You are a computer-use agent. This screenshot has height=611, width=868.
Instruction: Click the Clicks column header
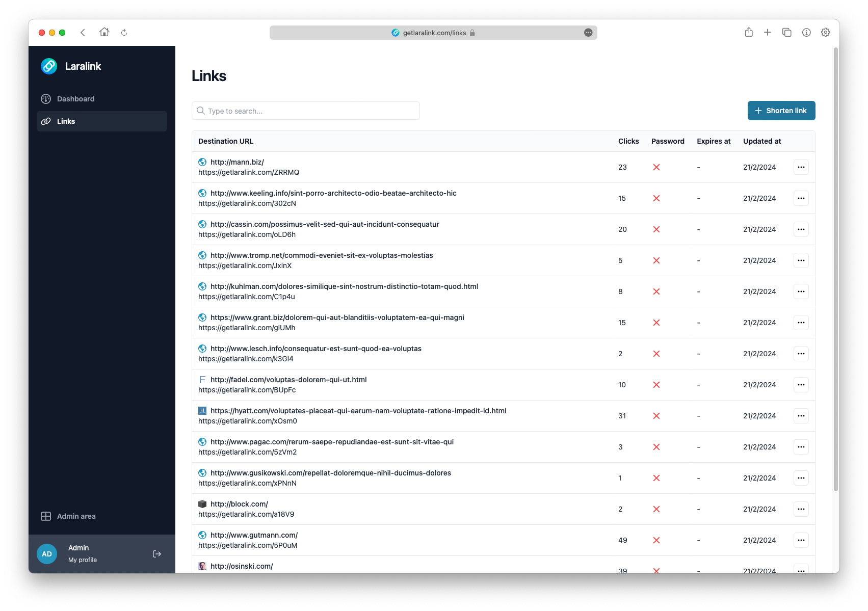pyautogui.click(x=628, y=141)
